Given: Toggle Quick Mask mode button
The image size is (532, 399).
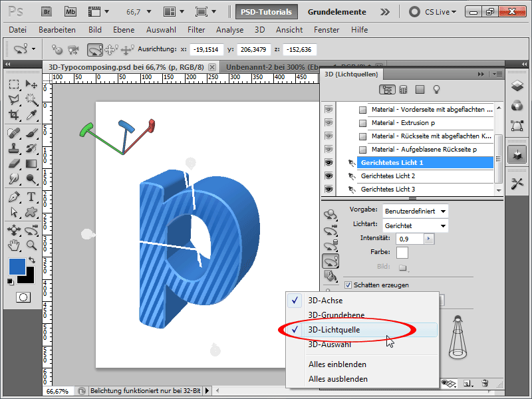Looking at the screenshot, I should [x=23, y=297].
